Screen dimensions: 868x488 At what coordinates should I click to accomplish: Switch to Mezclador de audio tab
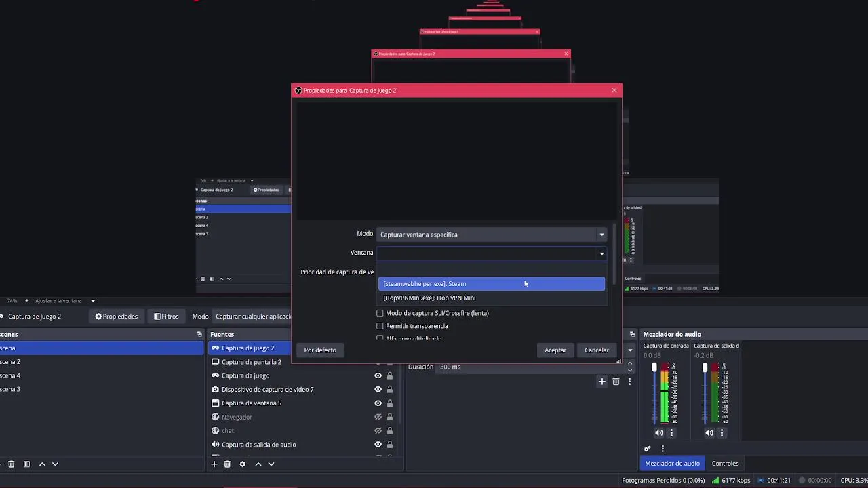click(x=672, y=464)
